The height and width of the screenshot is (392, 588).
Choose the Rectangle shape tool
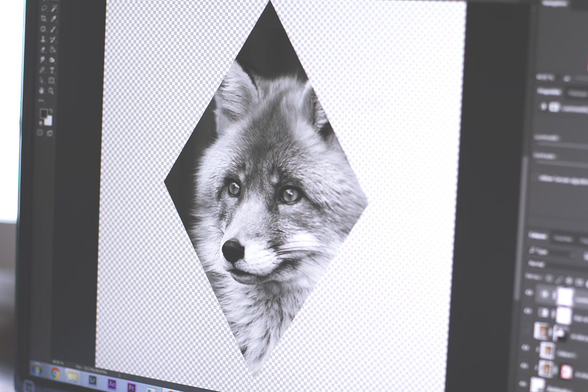pyautogui.click(x=51, y=80)
